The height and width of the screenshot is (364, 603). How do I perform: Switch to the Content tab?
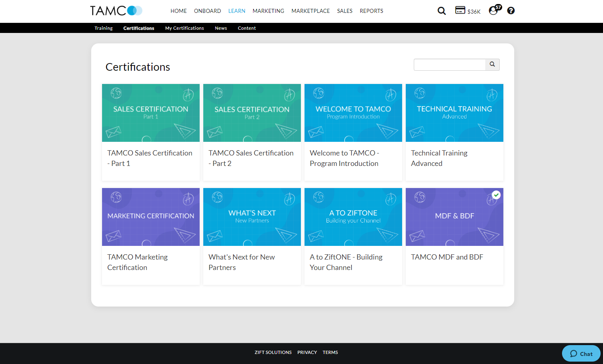tap(247, 28)
